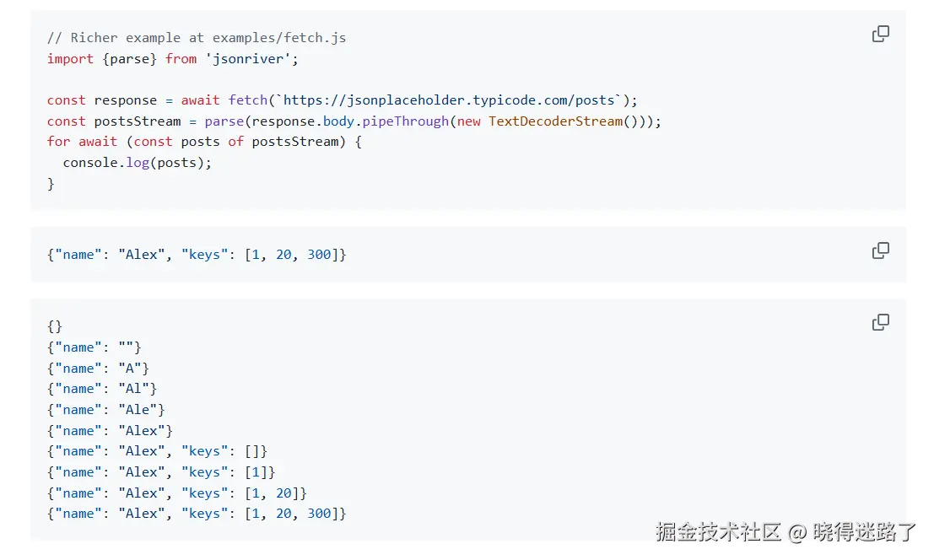Click the output line where name is "Al"

(102, 389)
